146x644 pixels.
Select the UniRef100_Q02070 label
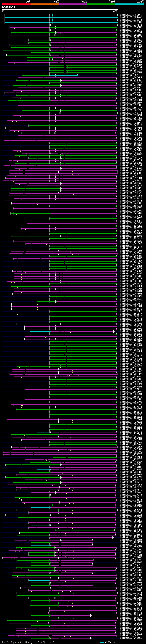click(x=131, y=156)
